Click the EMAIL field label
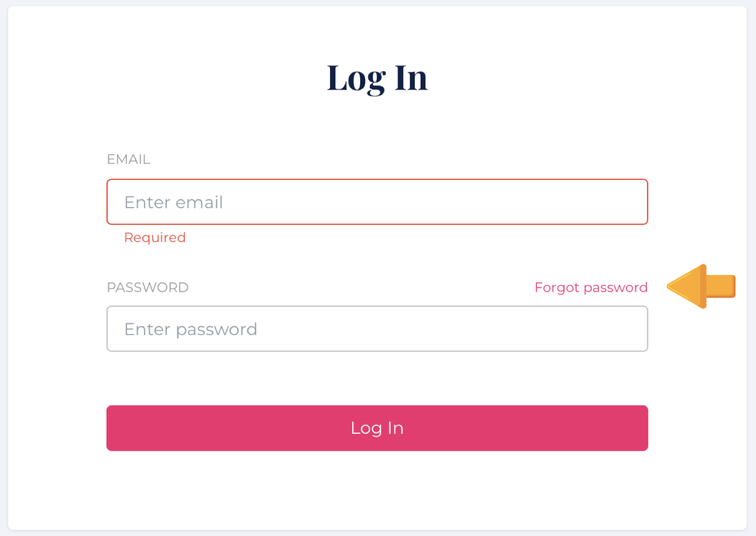Viewport: 756px width, 536px height. 129,159
